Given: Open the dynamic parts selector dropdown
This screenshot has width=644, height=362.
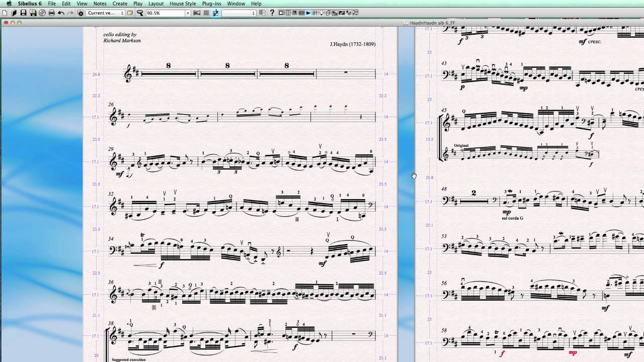Looking at the screenshot, I should pos(239,13).
